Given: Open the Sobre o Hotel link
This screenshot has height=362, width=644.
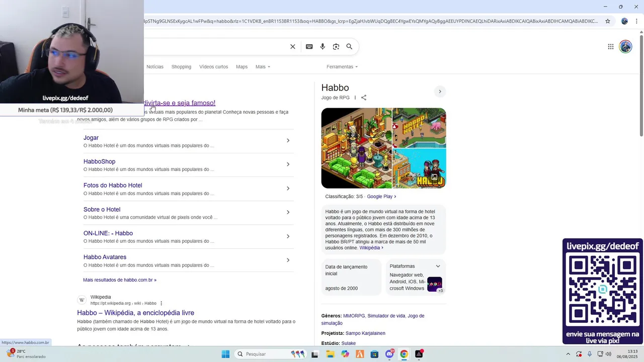Looking at the screenshot, I should click(102, 210).
